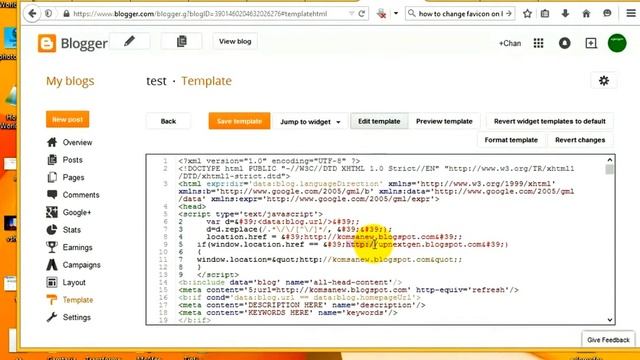Click the code editor scroll down arrow
The width and height of the screenshot is (640, 360).
[x=610, y=320]
